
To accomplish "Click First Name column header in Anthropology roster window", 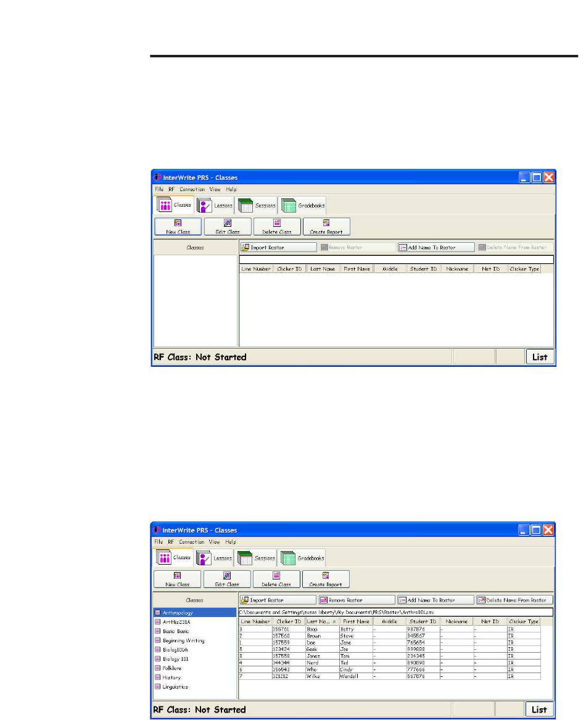I will click(x=356, y=621).
